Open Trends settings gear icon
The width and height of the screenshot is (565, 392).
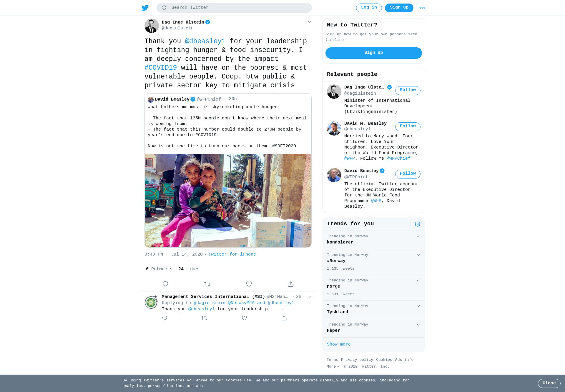(418, 224)
